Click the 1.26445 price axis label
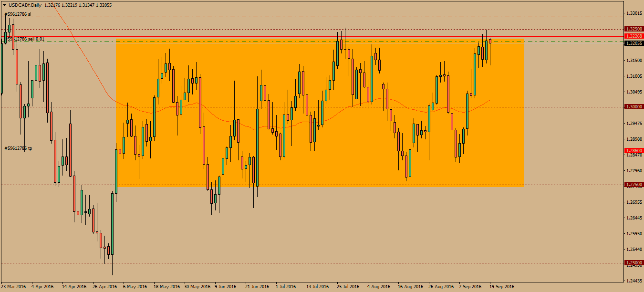 (634, 218)
